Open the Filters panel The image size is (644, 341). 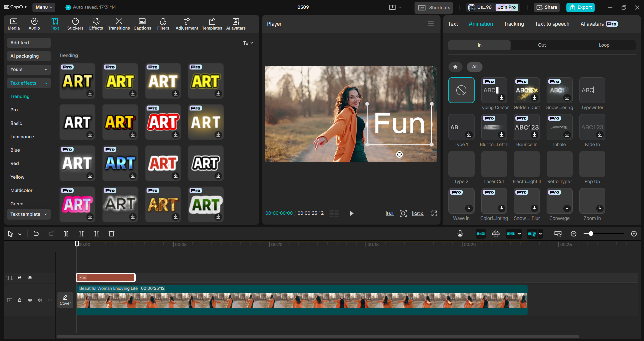point(163,23)
